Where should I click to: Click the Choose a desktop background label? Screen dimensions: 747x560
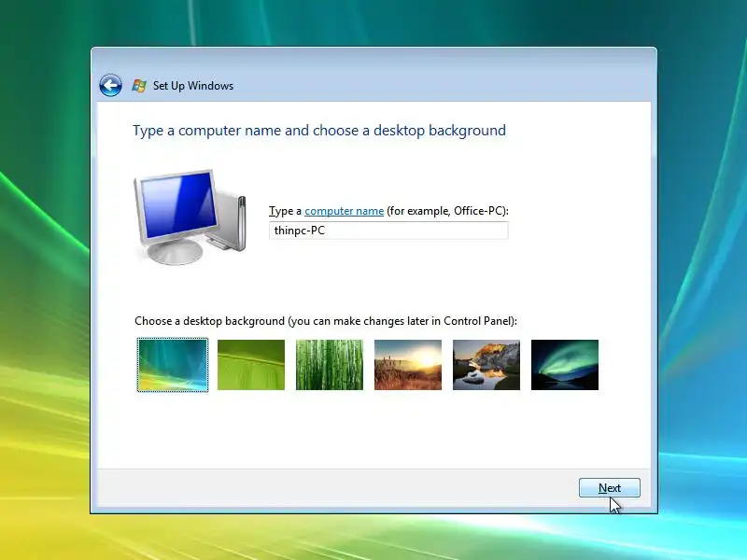pyautogui.click(x=325, y=321)
